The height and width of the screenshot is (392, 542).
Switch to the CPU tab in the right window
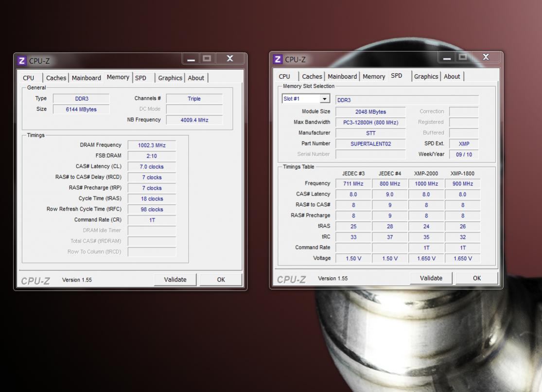pos(284,76)
